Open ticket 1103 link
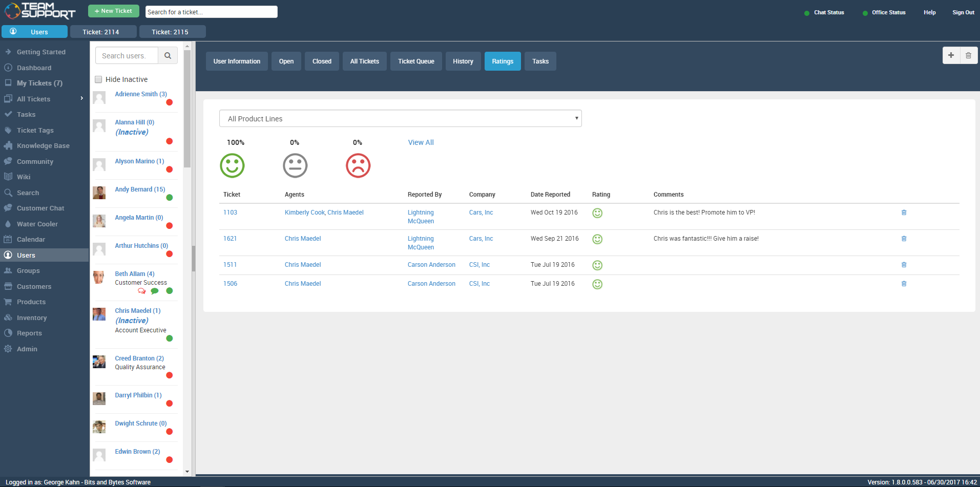This screenshot has height=487, width=980. [x=230, y=213]
